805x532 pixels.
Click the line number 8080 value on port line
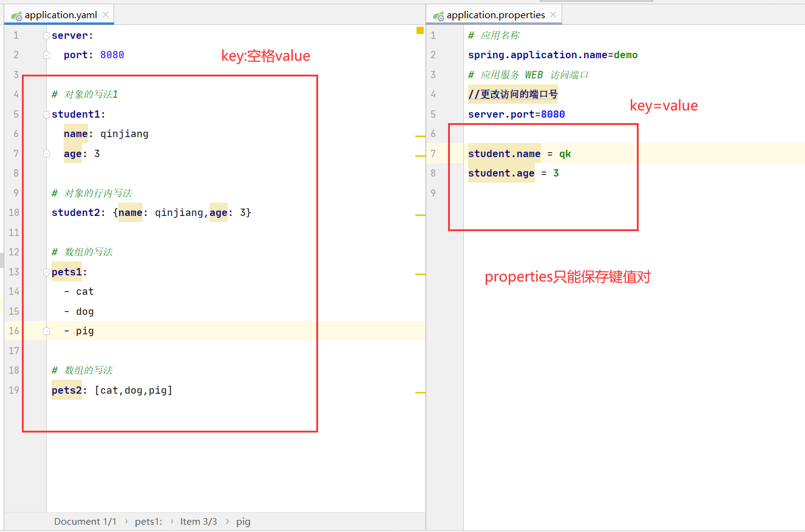point(112,55)
